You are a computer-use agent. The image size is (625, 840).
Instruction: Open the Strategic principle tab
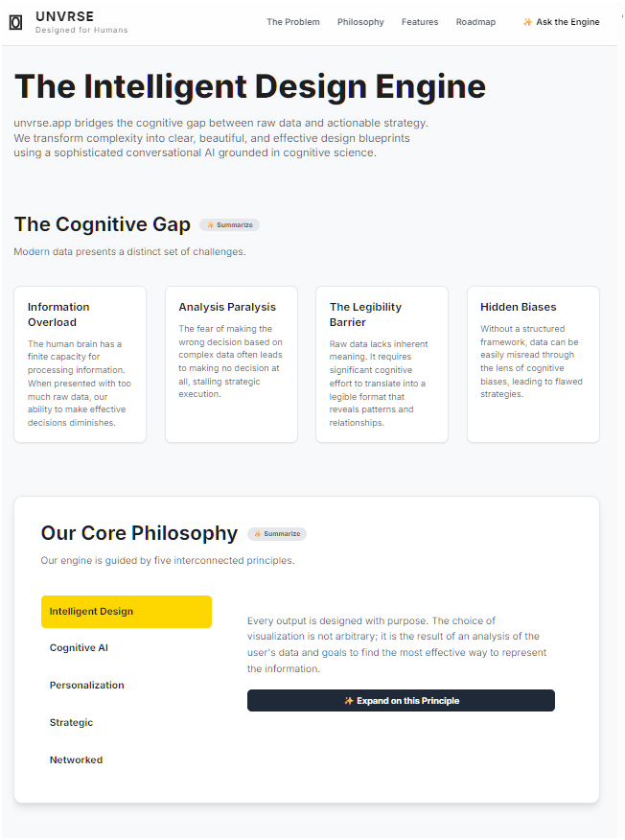coord(72,723)
